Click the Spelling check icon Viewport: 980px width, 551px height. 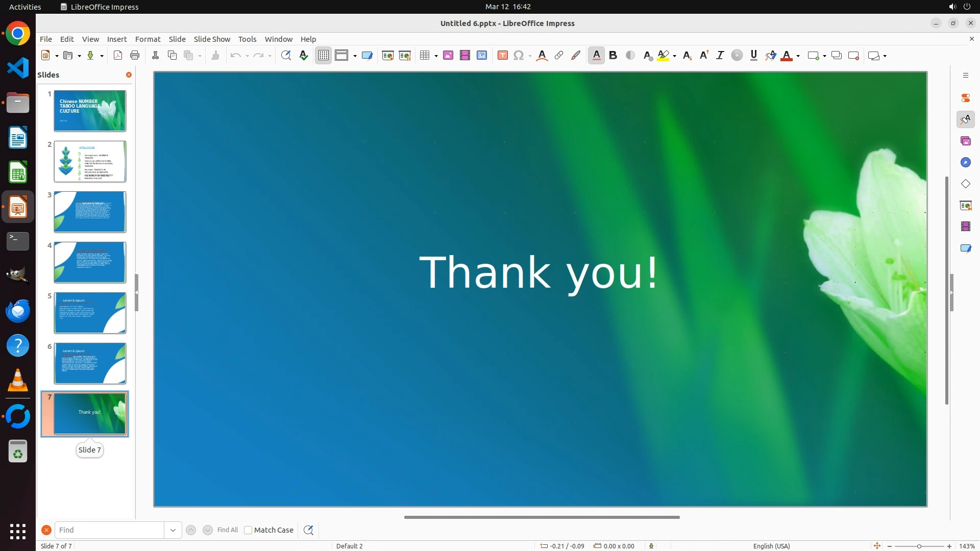(304, 56)
